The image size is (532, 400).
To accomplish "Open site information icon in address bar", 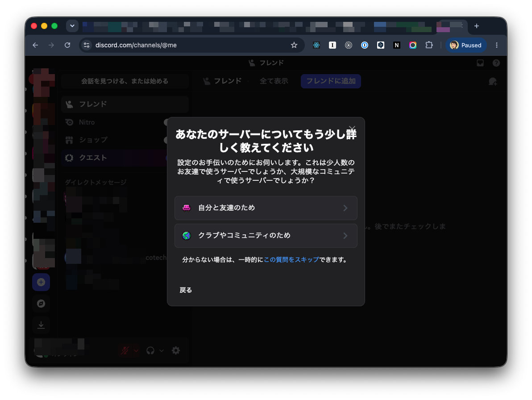I will pyautogui.click(x=87, y=45).
